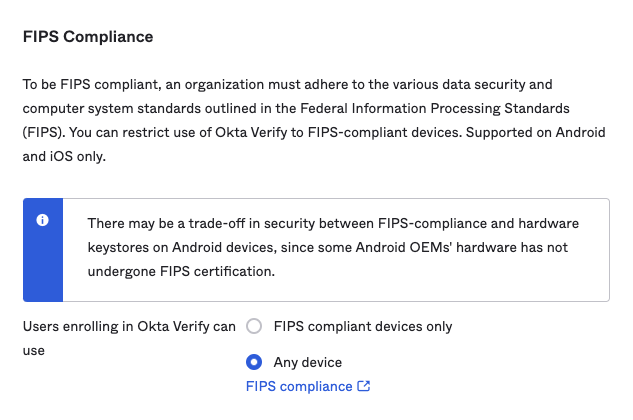Click the external link icon beside FIPS compliance

(x=364, y=386)
